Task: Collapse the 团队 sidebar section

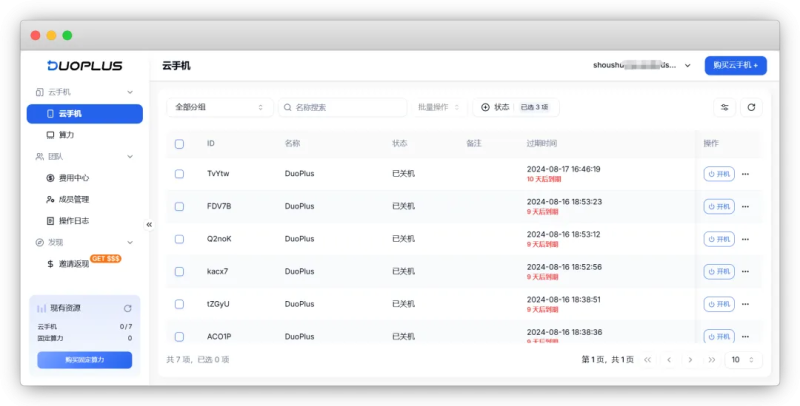Action: [130, 157]
